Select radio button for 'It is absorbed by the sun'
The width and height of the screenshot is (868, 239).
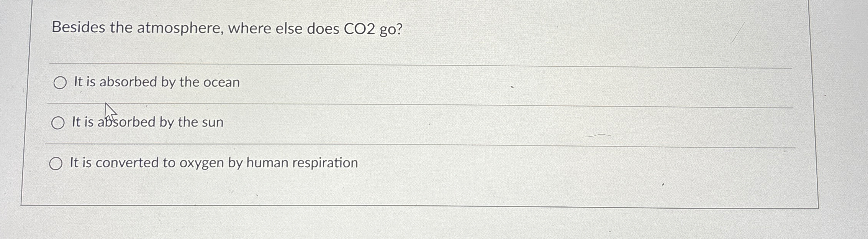(58, 123)
